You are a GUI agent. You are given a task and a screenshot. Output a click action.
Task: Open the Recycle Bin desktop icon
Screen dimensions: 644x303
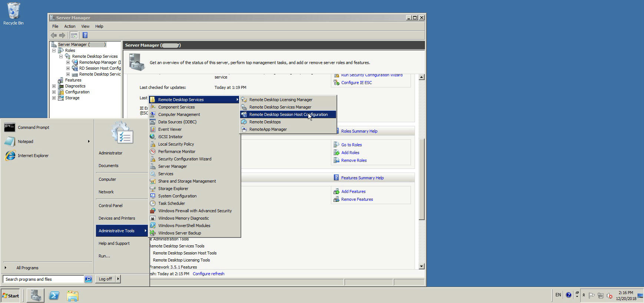click(13, 14)
